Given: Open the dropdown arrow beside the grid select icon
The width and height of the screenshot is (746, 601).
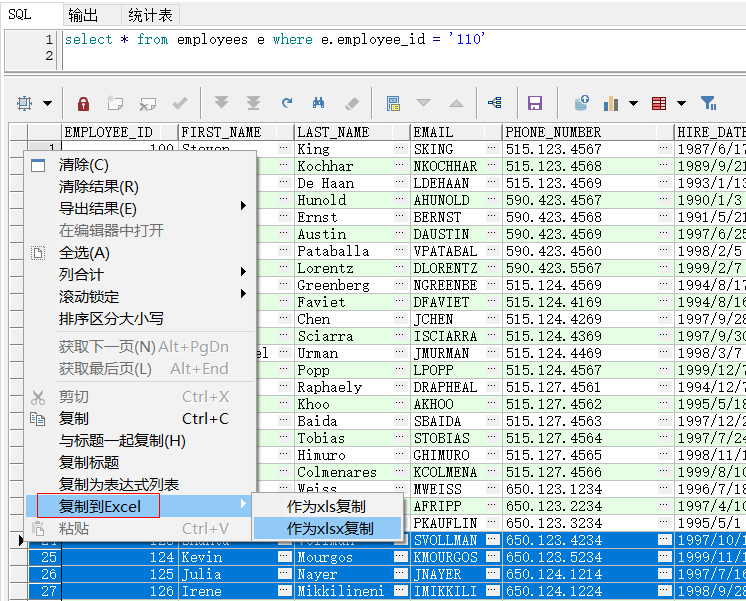Looking at the screenshot, I should click(48, 103).
